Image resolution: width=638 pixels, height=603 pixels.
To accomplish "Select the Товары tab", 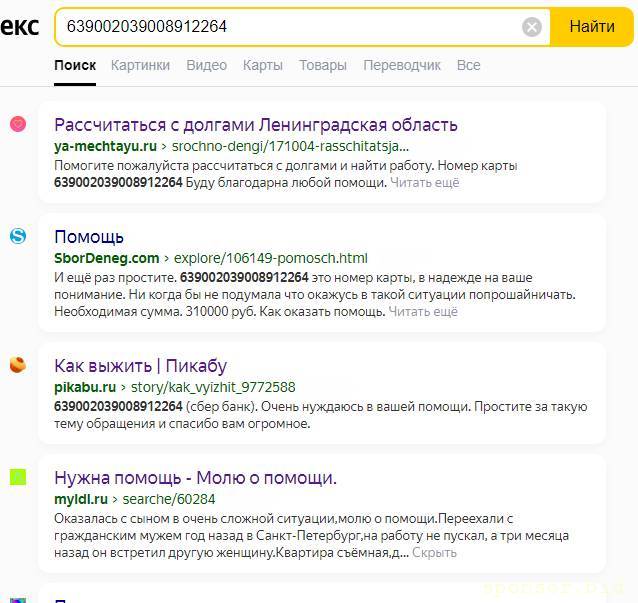I will pos(322,65).
